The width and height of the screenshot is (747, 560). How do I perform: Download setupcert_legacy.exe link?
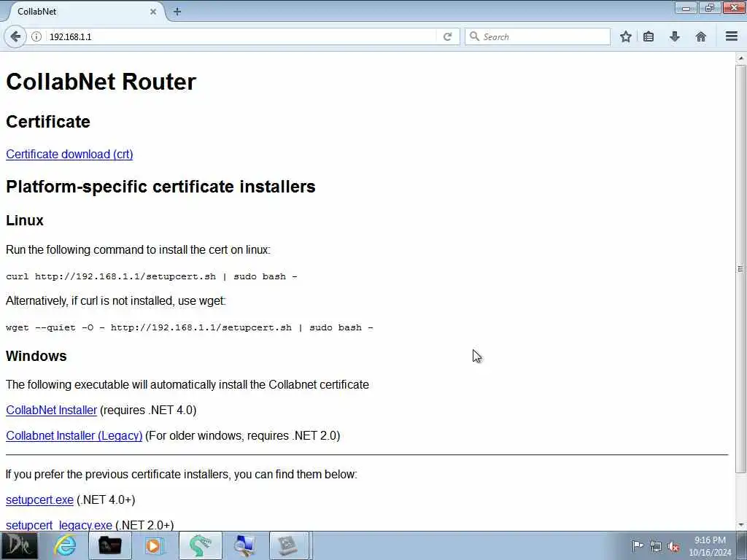pos(59,525)
